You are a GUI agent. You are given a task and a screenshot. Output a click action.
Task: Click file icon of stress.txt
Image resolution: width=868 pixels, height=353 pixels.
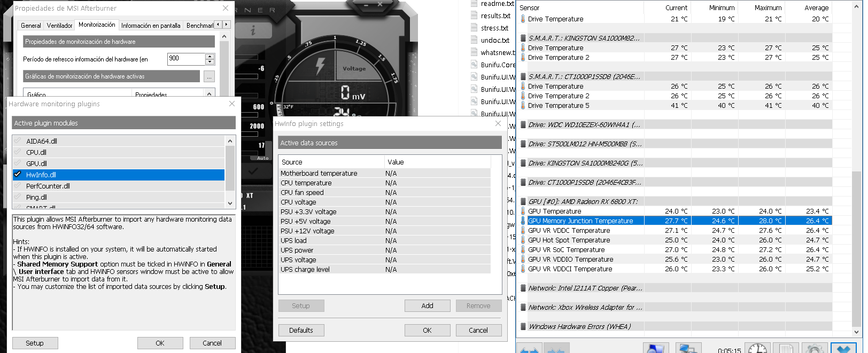coord(474,28)
